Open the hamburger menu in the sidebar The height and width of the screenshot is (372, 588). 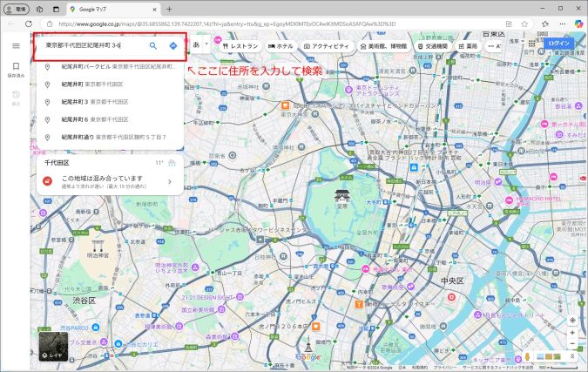(x=16, y=44)
